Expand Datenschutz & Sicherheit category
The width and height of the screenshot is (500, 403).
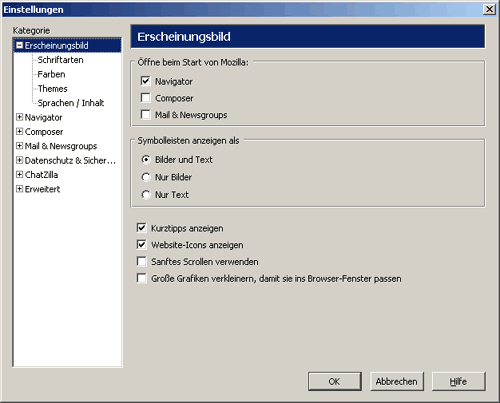coord(20,160)
